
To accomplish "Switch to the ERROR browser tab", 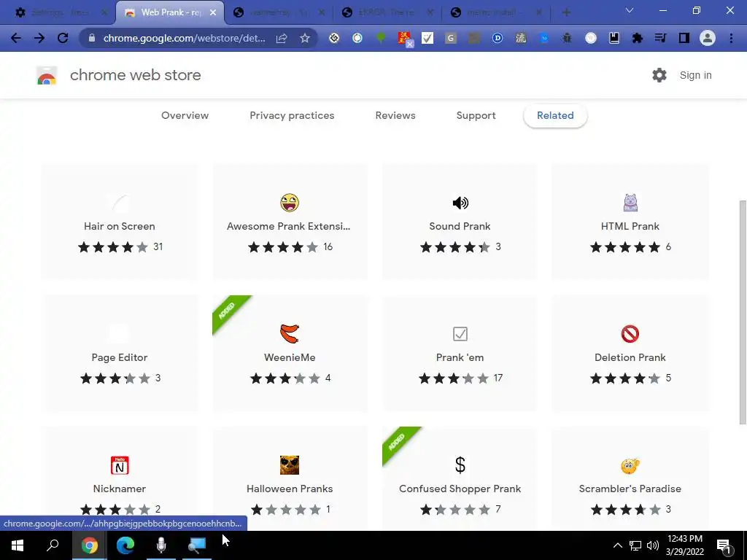I will tap(388, 12).
